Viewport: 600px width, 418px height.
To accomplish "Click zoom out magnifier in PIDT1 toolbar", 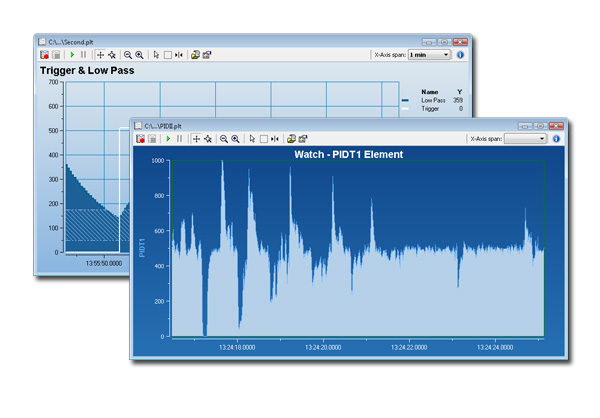I will point(223,138).
